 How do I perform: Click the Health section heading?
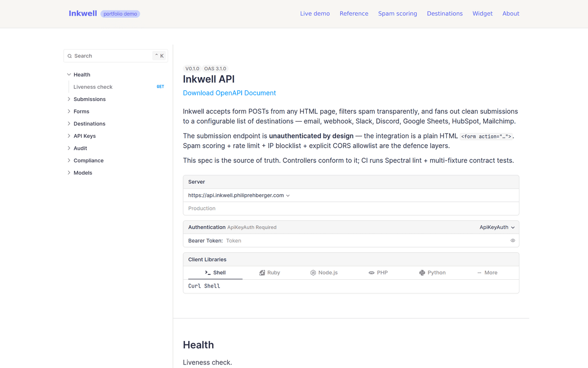pos(198,345)
